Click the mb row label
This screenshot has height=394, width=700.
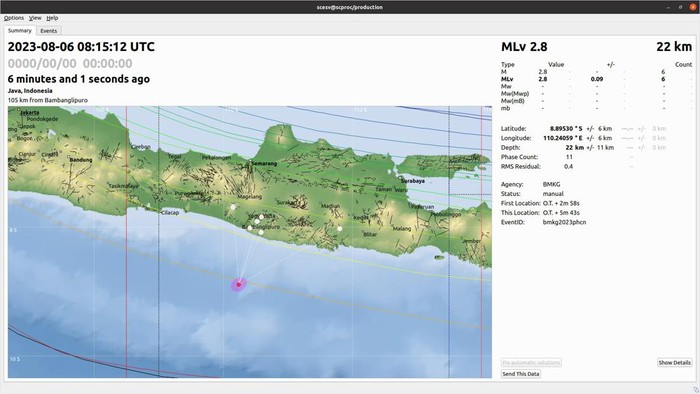click(505, 108)
